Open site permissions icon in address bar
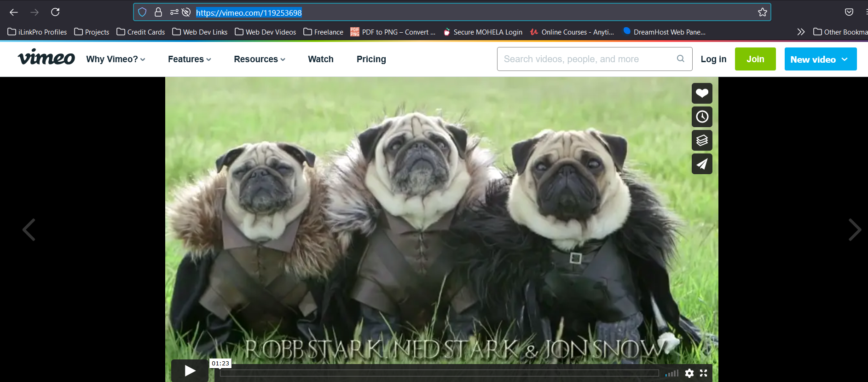 [x=174, y=12]
